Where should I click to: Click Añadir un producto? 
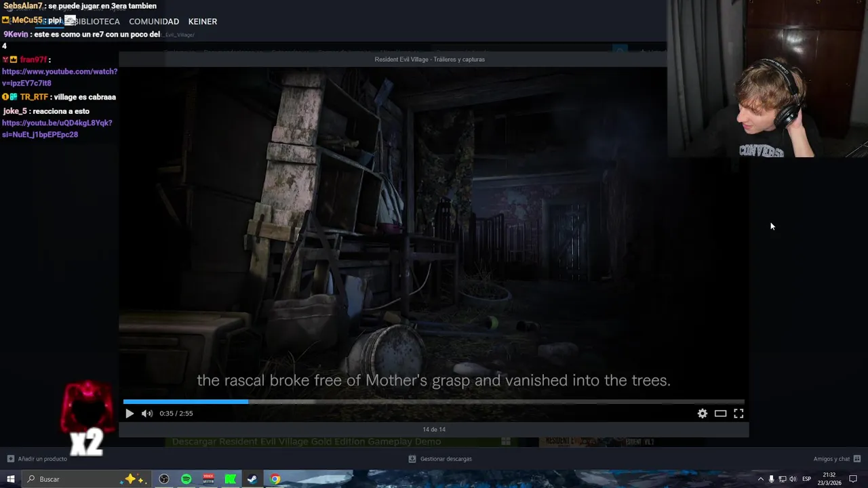[37, 459]
